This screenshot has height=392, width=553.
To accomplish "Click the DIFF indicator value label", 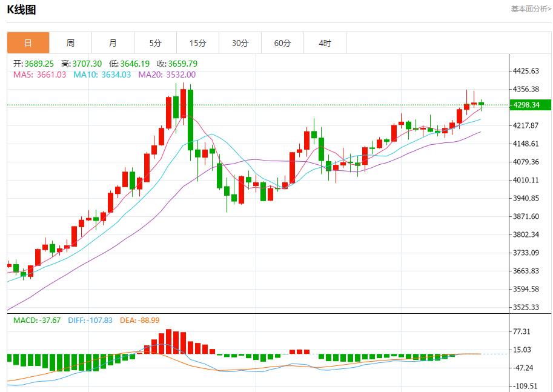I will click(x=90, y=320).
